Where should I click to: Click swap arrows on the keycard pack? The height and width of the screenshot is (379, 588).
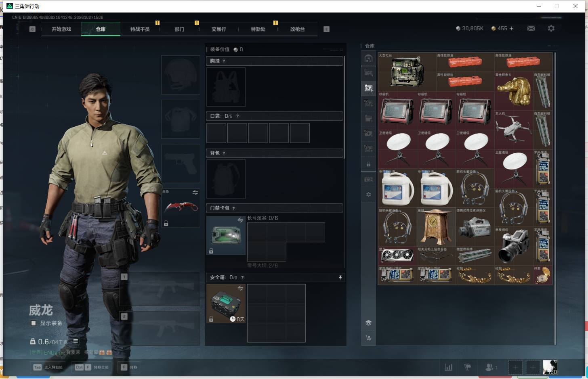(240, 220)
